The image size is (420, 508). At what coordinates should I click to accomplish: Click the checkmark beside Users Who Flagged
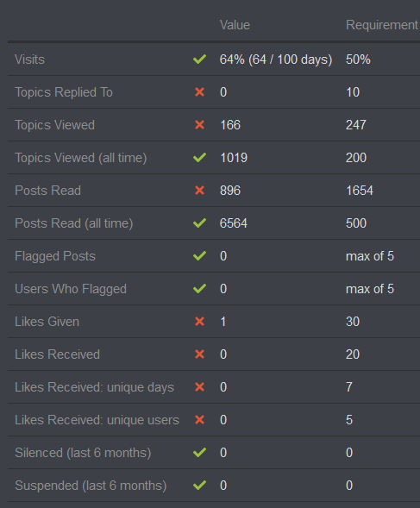coord(199,289)
